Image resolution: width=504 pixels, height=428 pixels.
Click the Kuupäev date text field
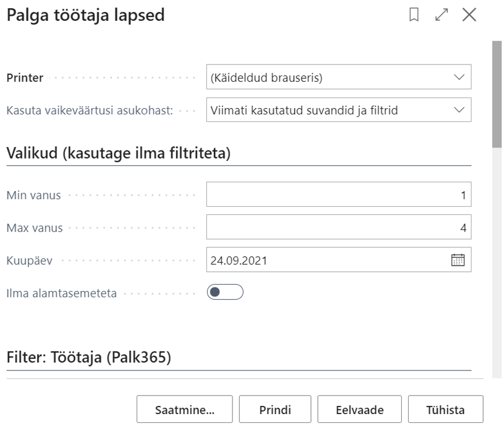point(328,260)
